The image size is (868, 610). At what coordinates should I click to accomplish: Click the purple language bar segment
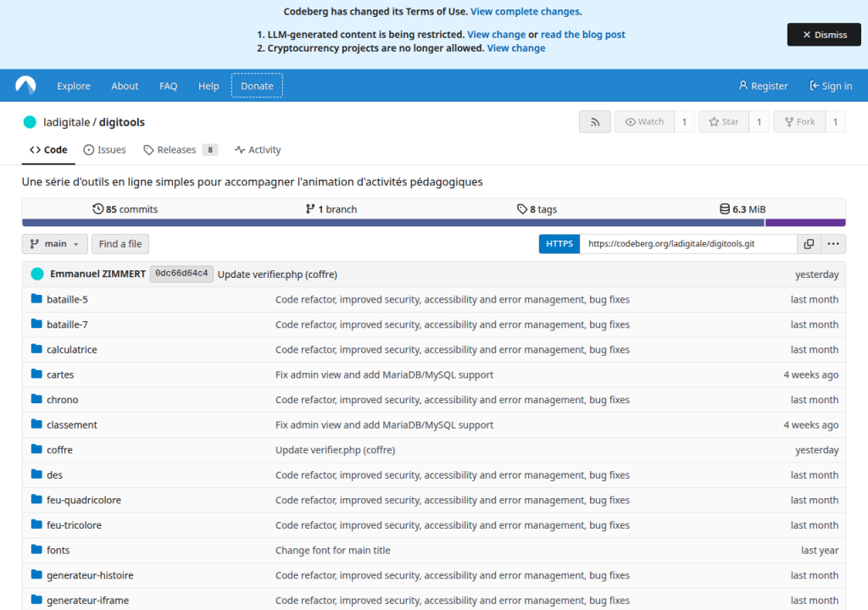[x=805, y=223]
